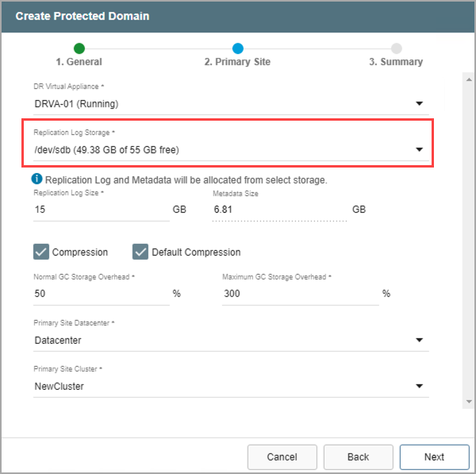Select the 3. Summary step label

coord(397,62)
